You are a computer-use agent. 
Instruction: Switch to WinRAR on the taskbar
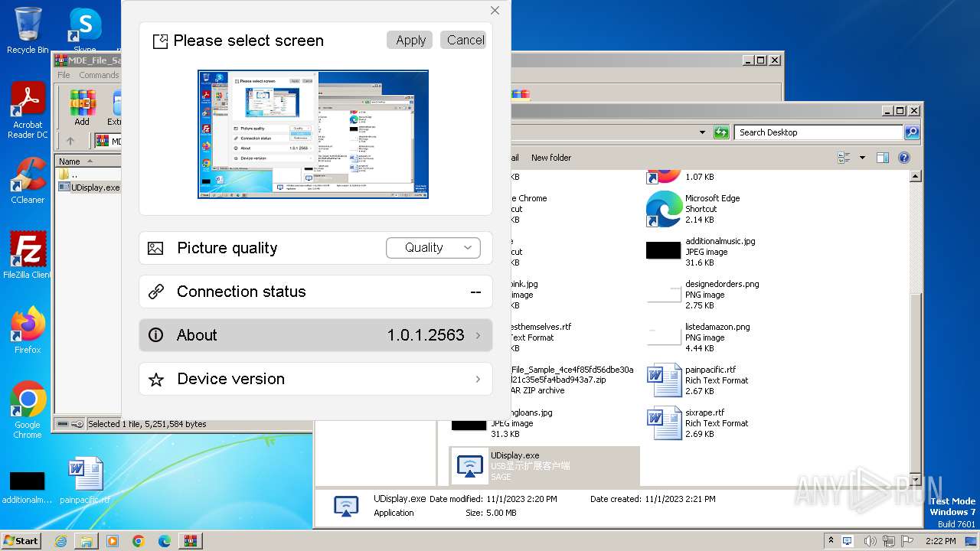pyautogui.click(x=191, y=541)
